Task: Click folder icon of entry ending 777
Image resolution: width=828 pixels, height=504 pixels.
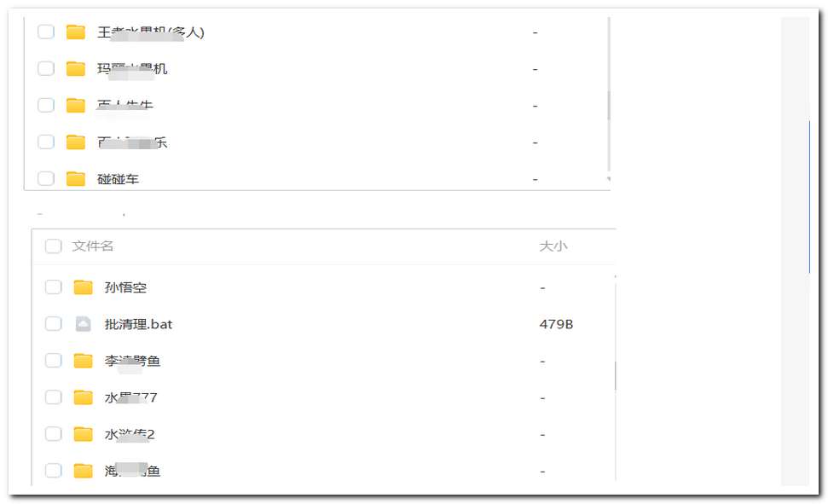Action: (83, 397)
